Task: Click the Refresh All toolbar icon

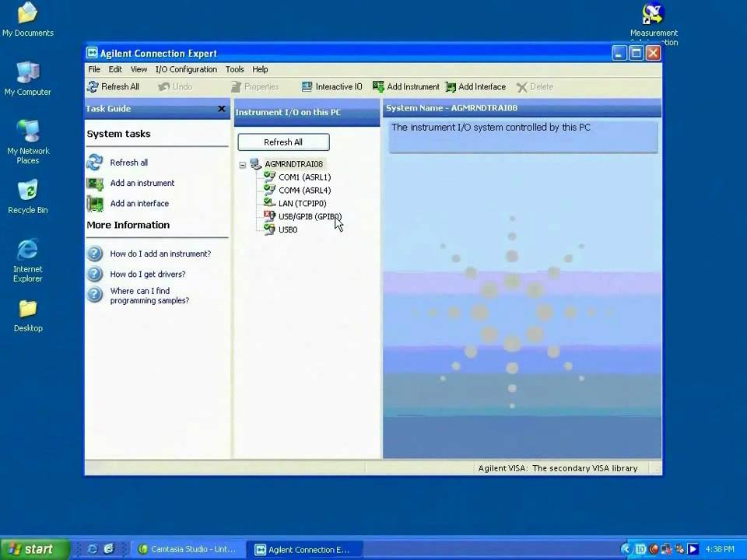Action: tap(93, 86)
